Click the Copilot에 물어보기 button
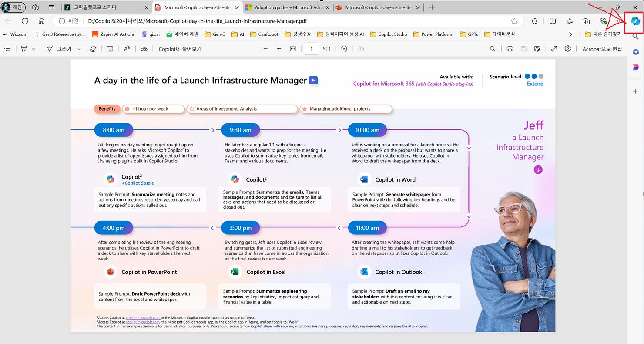This screenshot has width=644, height=344. pos(180,49)
